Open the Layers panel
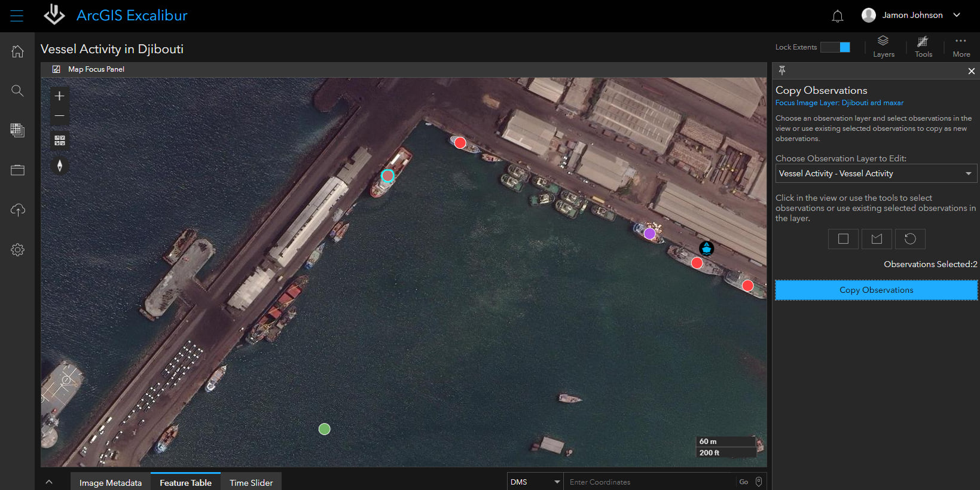The image size is (980, 490). pos(884,47)
